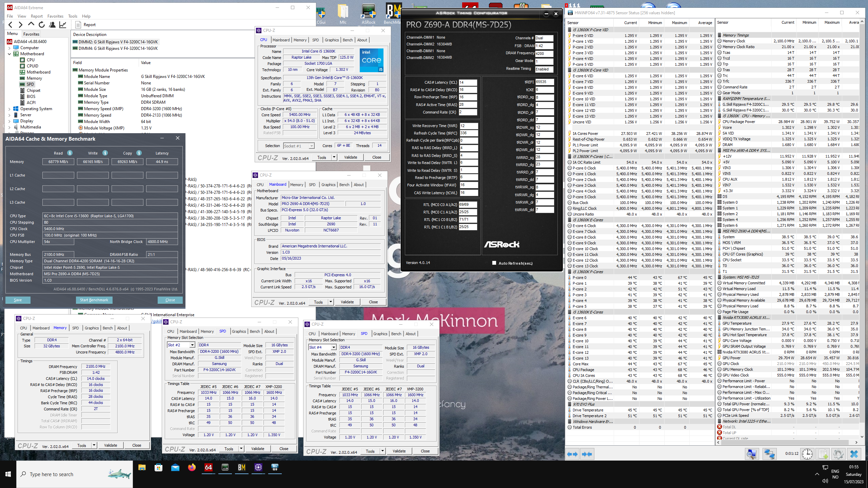868x488 pixels.
Task: Click Start Benchmark button in AIDA64 benchmark
Action: tap(94, 300)
